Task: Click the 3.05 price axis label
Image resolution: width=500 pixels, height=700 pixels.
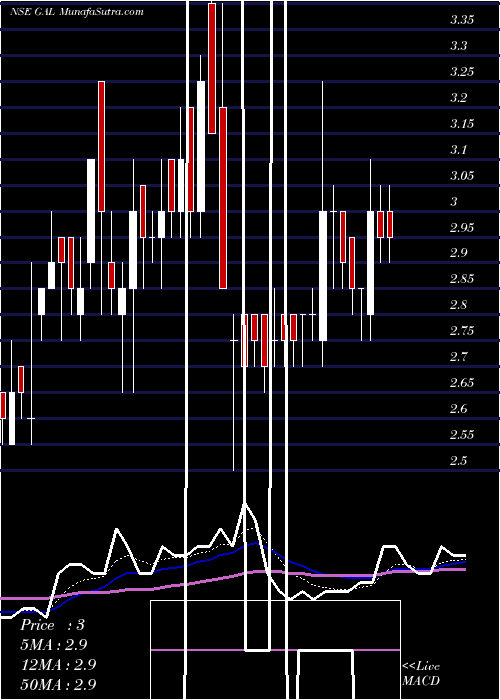Action: pos(462,175)
